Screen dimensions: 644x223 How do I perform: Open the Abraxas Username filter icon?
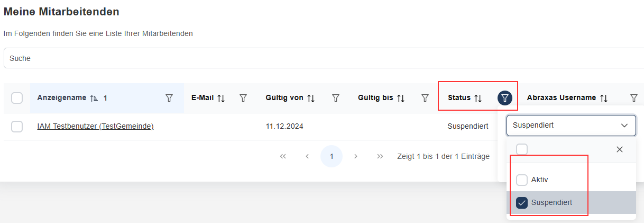633,98
